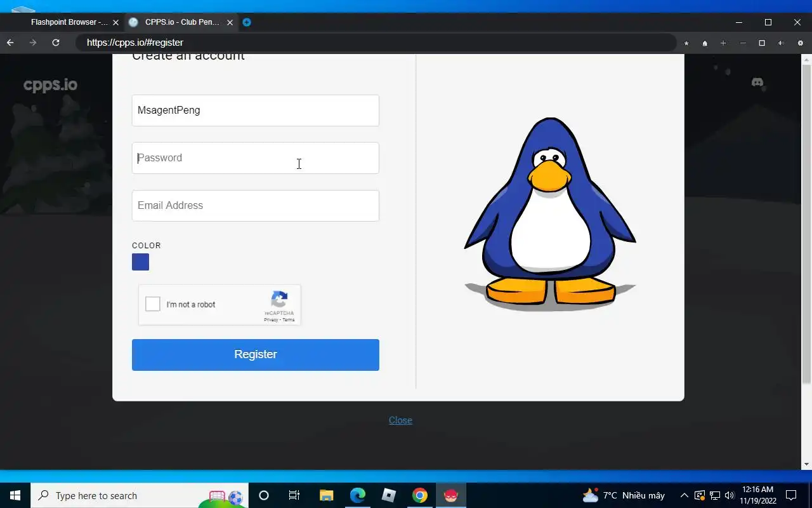Bookmark the page with the star icon
The image size is (812, 508).
(x=686, y=43)
